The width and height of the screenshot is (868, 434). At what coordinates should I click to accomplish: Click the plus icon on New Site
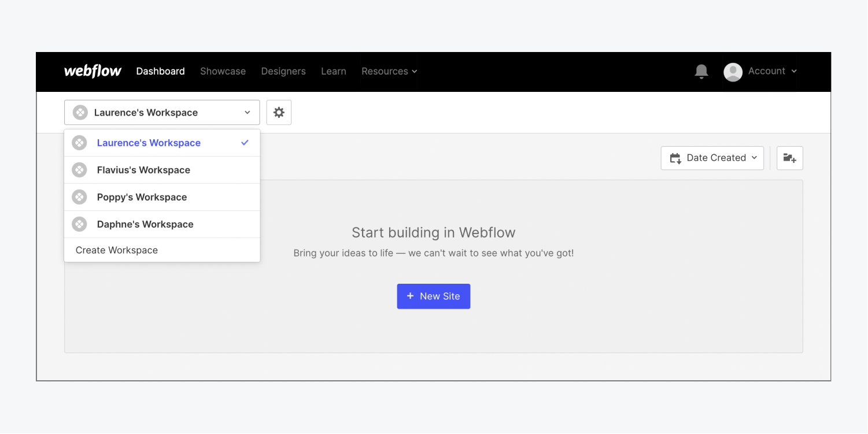pyautogui.click(x=411, y=296)
